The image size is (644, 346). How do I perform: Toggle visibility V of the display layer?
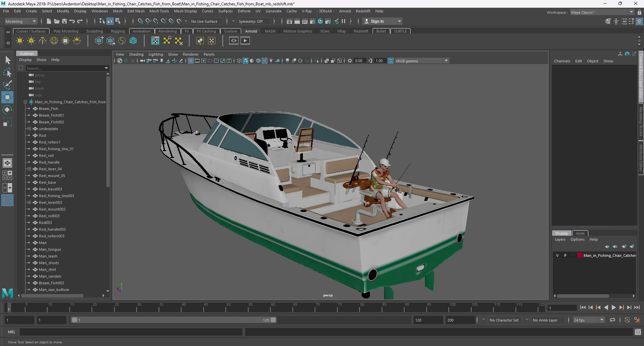click(557, 255)
